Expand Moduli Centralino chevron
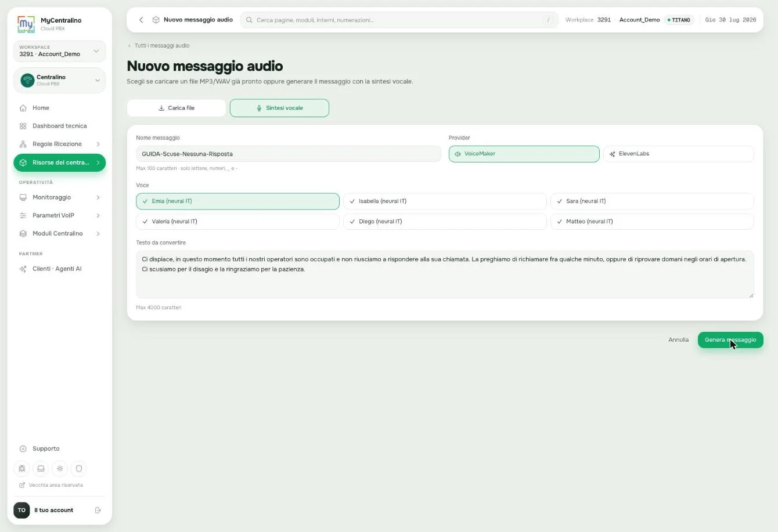This screenshot has height=532, width=778. [98, 233]
